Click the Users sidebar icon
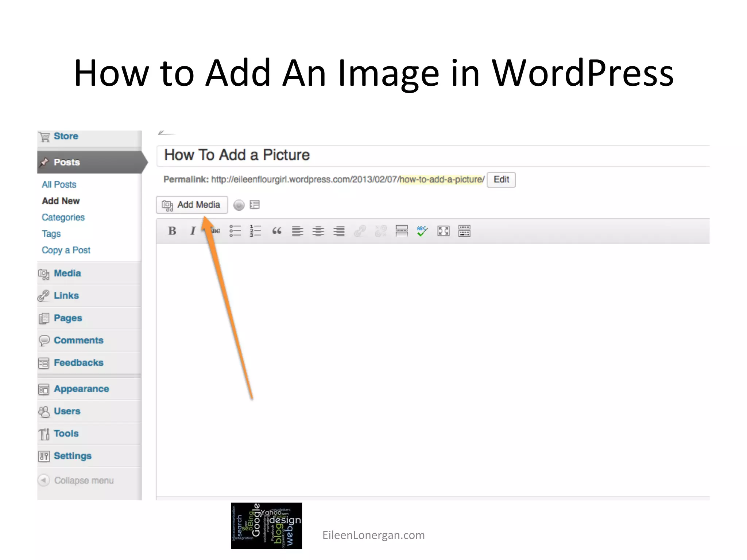This screenshot has height=560, width=747. point(44,412)
